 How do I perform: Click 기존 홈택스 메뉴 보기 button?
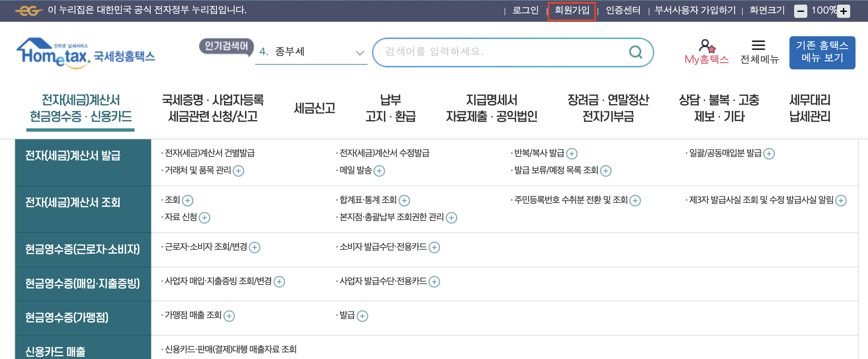pyautogui.click(x=822, y=52)
